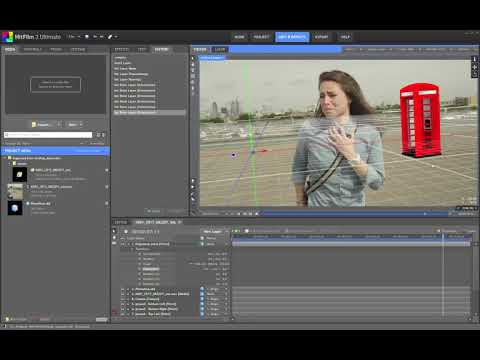Click the top icon at viewer's upper-right corner
480x360 pixels.
(475, 59)
